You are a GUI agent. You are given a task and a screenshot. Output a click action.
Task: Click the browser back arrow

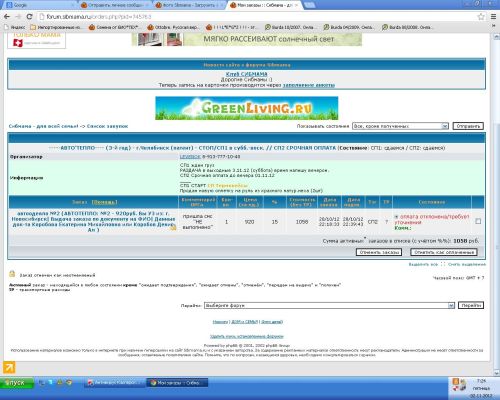pyautogui.click(x=7, y=16)
